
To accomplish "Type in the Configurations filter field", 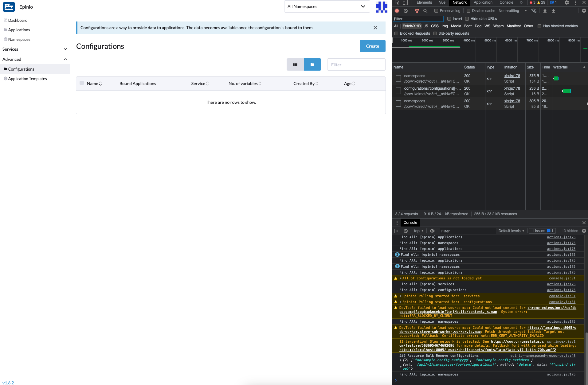I will point(356,64).
